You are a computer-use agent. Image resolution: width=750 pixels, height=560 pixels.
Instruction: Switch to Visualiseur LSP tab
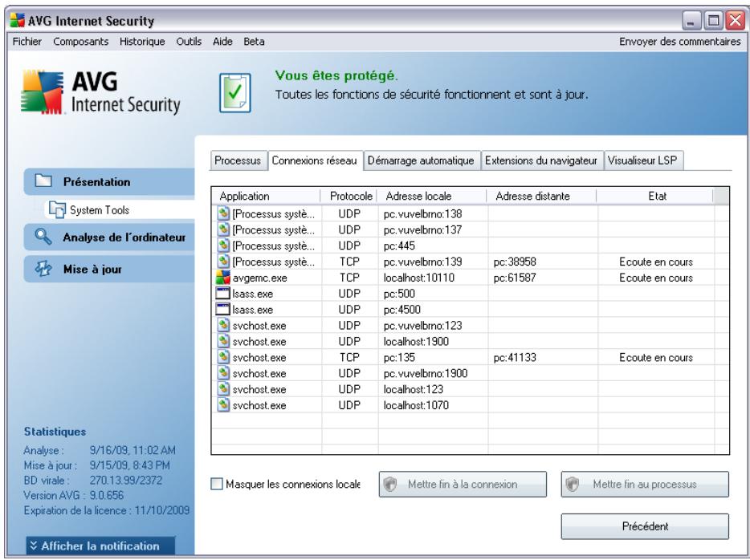pos(643,160)
